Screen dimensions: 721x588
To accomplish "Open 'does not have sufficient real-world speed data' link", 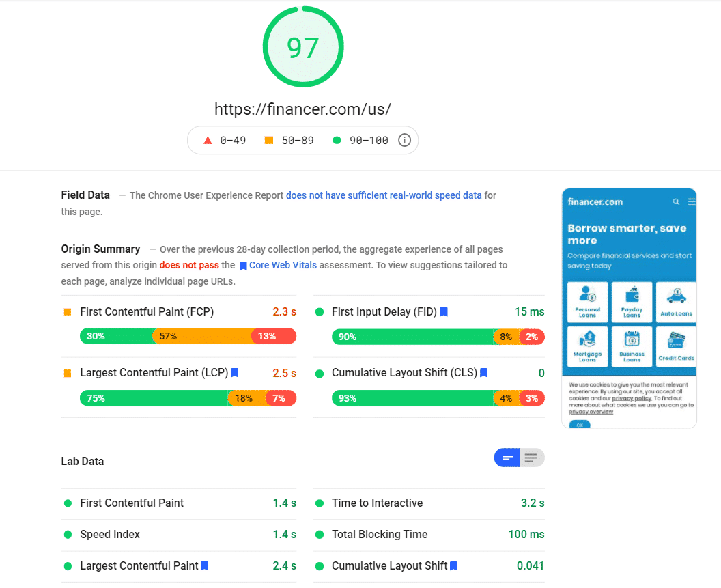I will point(384,195).
